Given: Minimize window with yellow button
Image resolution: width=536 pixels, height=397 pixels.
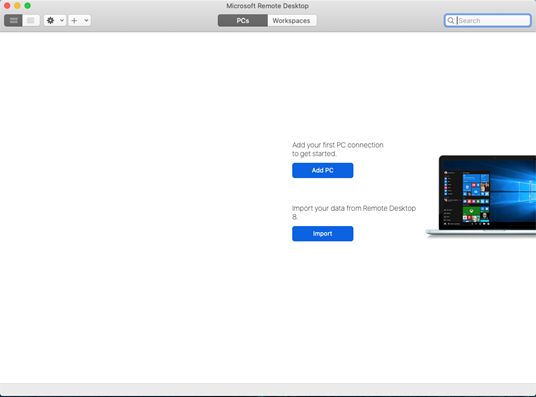Looking at the screenshot, I should (17, 6).
